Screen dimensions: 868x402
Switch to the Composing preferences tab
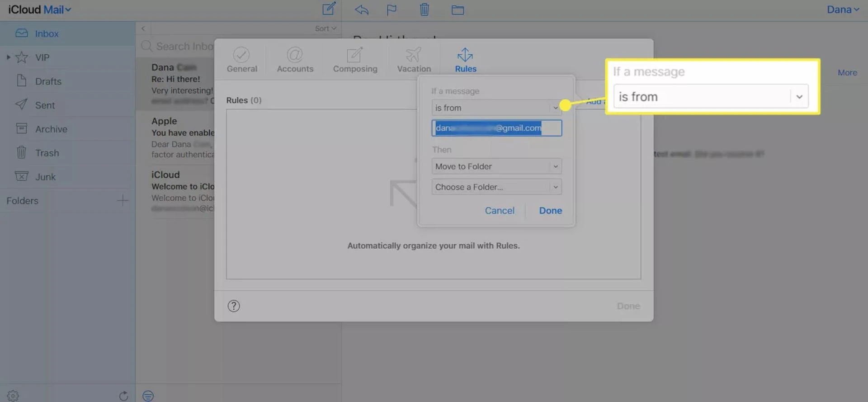(355, 60)
